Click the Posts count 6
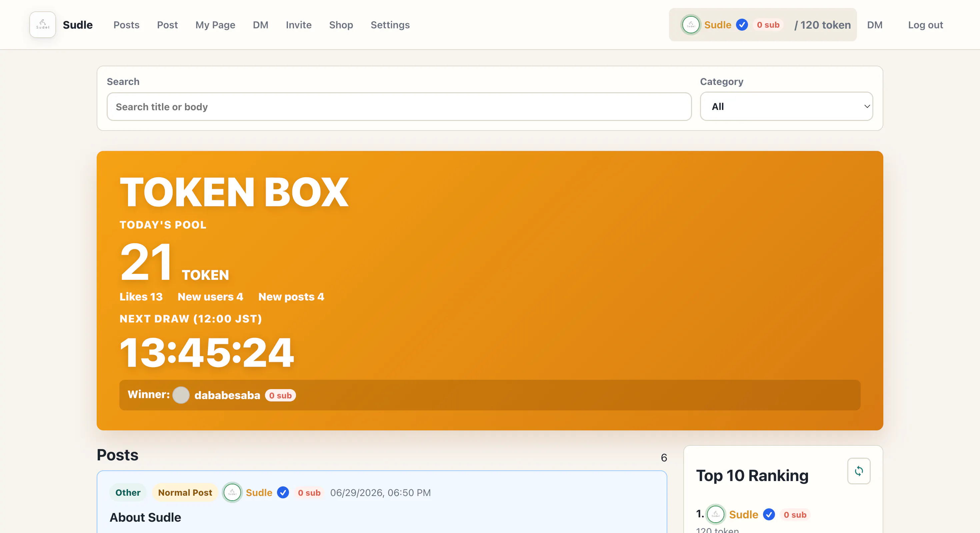The width and height of the screenshot is (980, 533). [664, 457]
